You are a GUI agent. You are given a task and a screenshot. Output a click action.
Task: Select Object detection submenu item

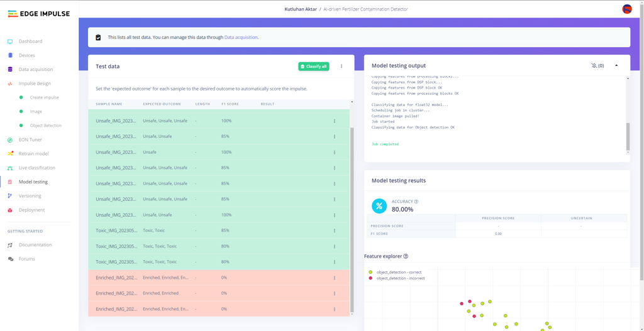pos(45,126)
